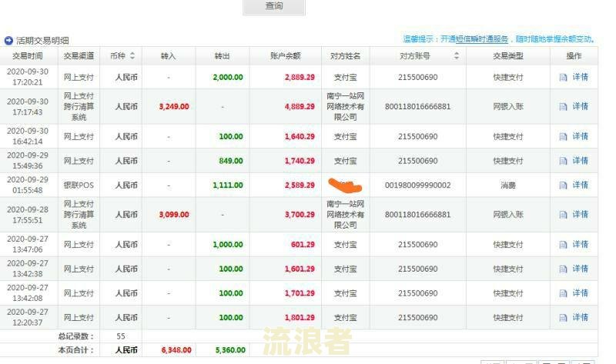Select the 3,249.00 转入 amount
The width and height of the screenshot is (616, 364).
(x=174, y=106)
